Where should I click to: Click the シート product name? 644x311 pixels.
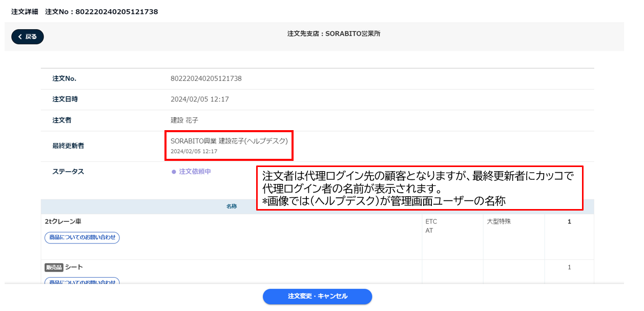(x=74, y=267)
